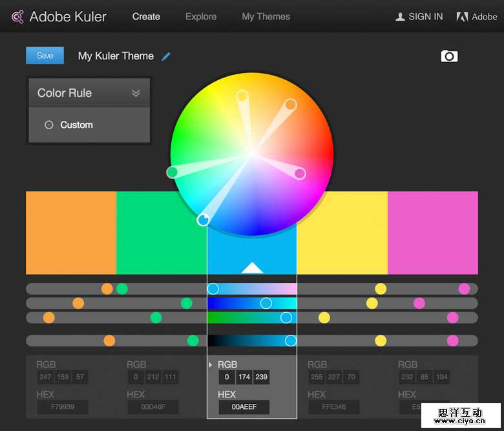Screen dimensions: 504x431
Task: Select the purple marker on color wheel
Action: tap(300, 173)
